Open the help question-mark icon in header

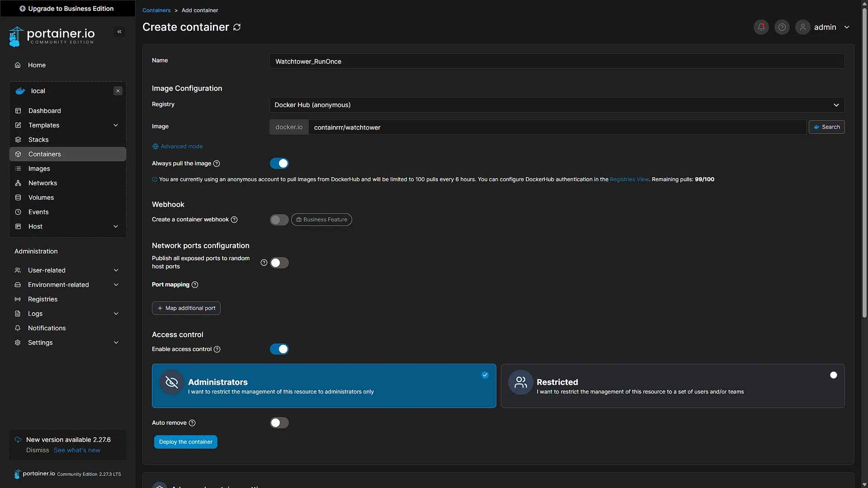pyautogui.click(x=782, y=27)
